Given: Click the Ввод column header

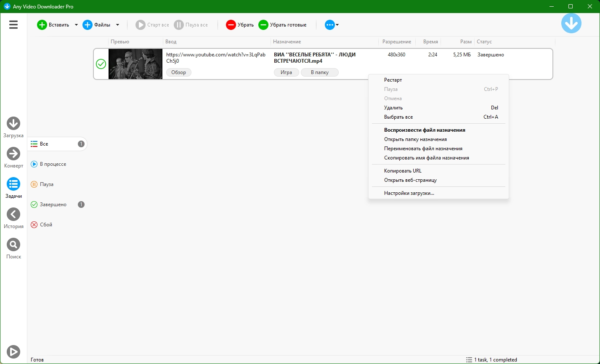Looking at the screenshot, I should pos(217,42).
